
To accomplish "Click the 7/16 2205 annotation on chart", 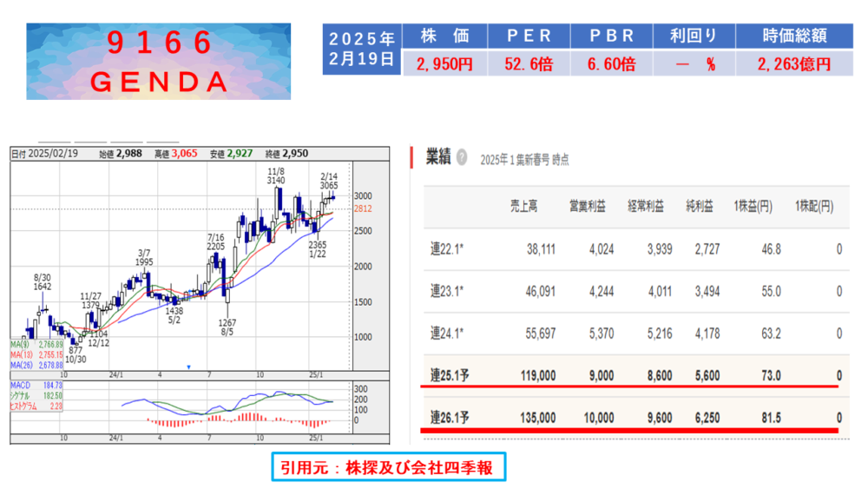I will coord(216,242).
